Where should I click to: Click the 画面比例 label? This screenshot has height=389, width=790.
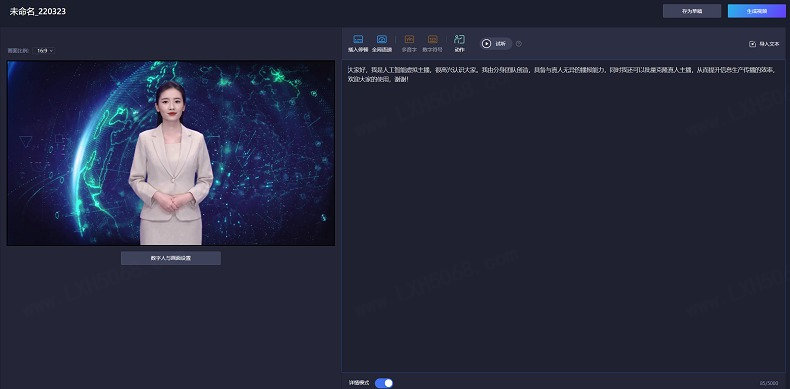click(x=19, y=51)
